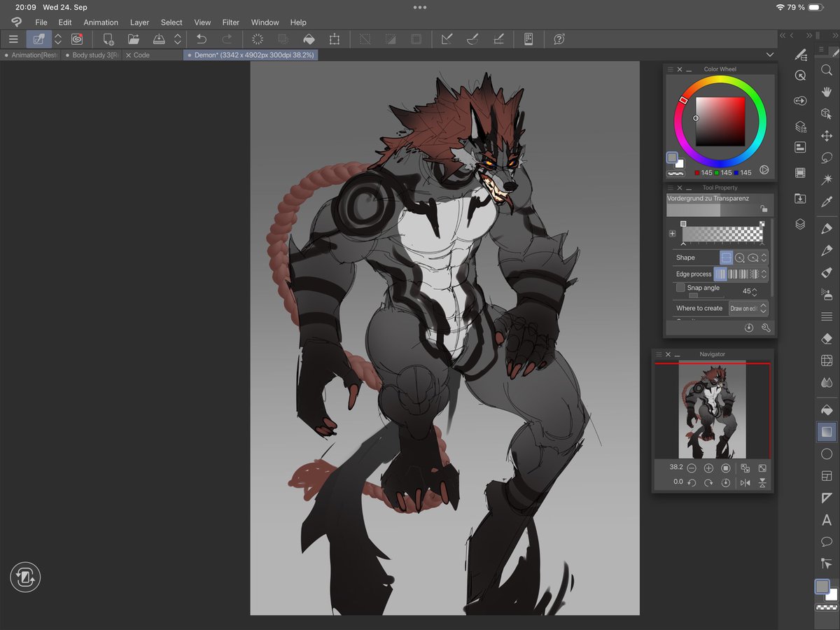Image resolution: width=840 pixels, height=630 pixels.
Task: Expand the Edge process options arrows
Action: coord(764,274)
